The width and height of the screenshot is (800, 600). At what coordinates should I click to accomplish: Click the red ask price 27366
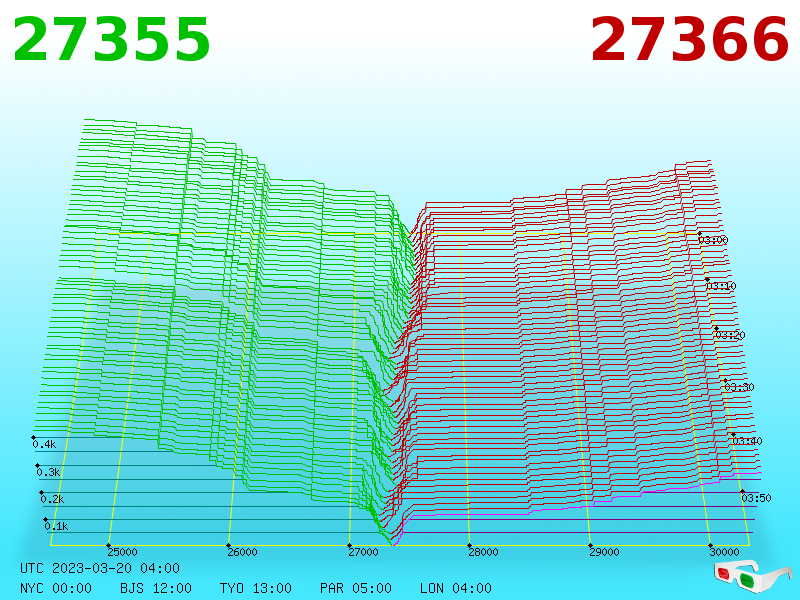[689, 40]
